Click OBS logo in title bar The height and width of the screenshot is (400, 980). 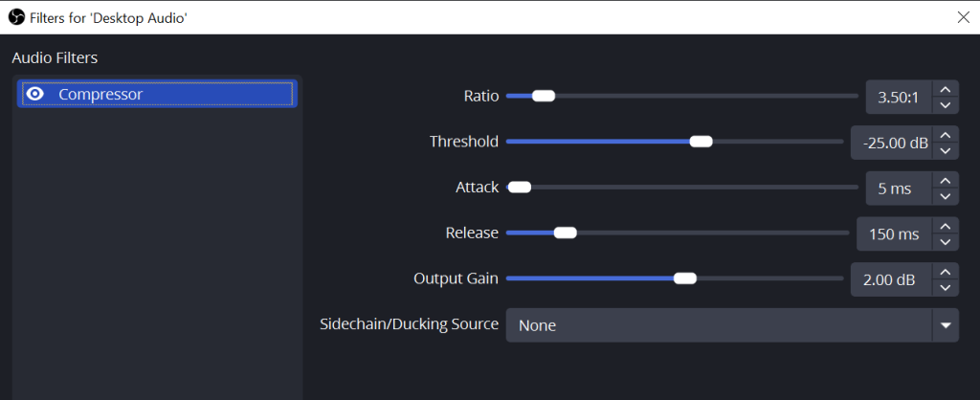point(17,17)
